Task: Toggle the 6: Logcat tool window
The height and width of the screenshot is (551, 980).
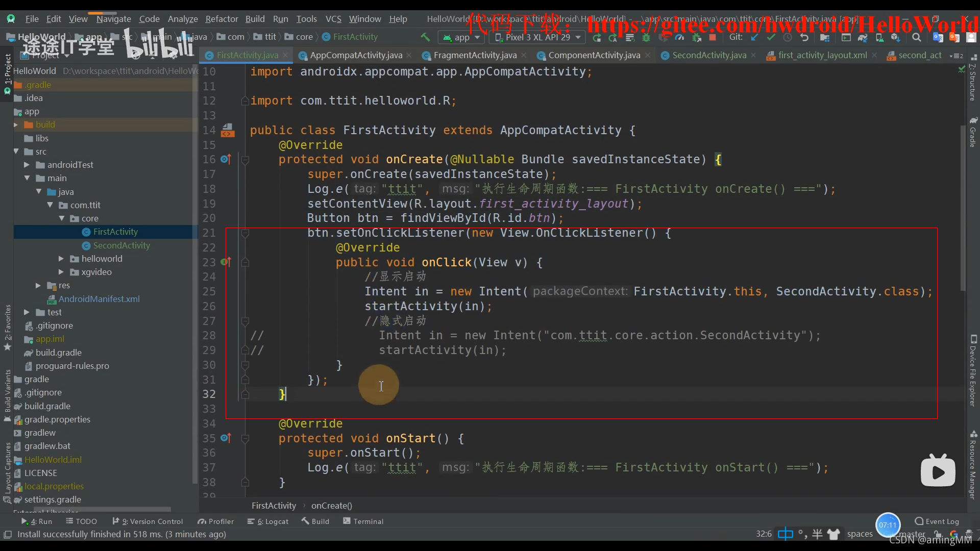Action: pos(268,521)
